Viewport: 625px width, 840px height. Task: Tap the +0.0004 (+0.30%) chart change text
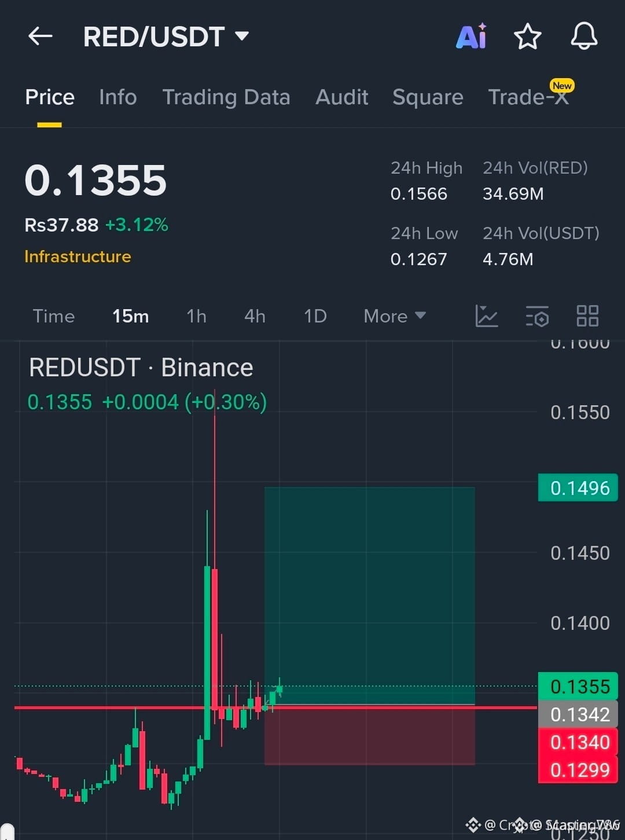[184, 402]
